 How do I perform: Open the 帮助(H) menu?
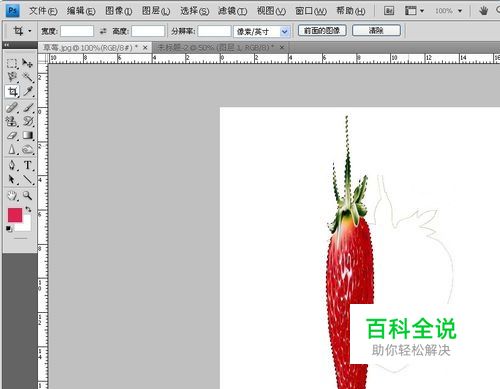[351, 11]
